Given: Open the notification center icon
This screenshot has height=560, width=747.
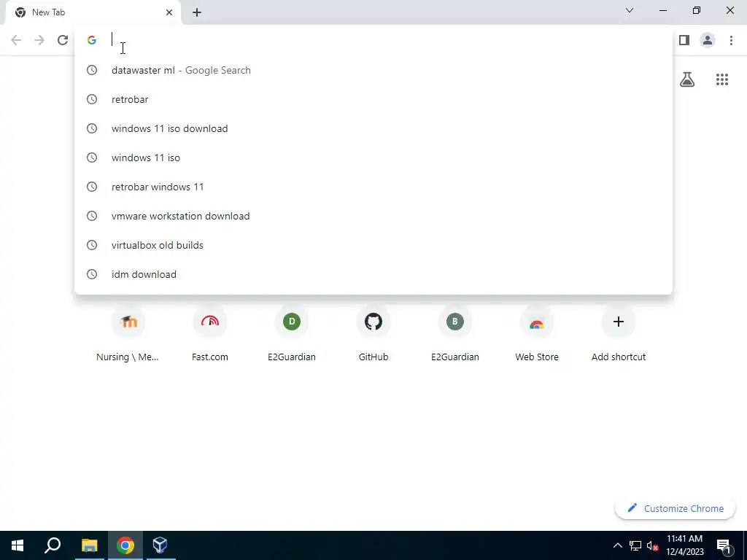Looking at the screenshot, I should 724,545.
